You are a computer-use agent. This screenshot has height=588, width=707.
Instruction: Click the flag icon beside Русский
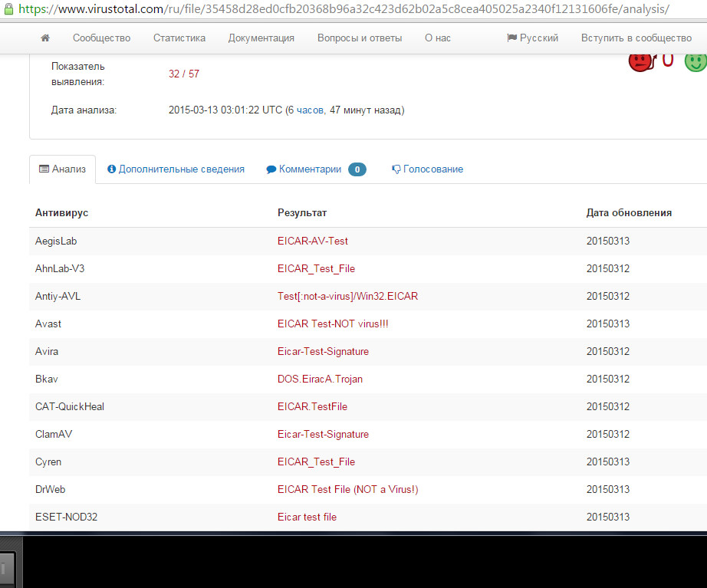(x=511, y=38)
